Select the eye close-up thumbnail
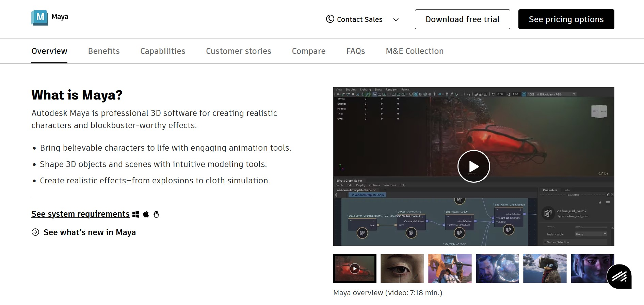Image resolution: width=644 pixels, height=305 pixels. coord(402,269)
